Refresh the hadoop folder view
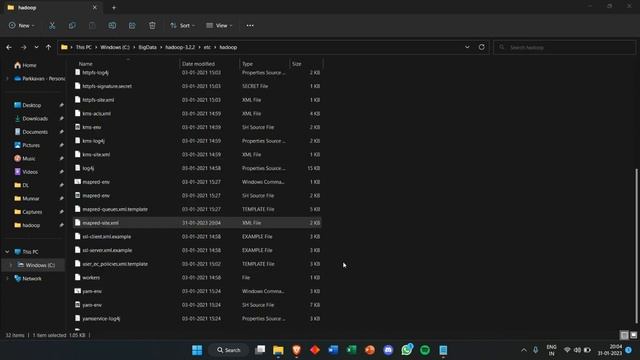 click(482, 47)
